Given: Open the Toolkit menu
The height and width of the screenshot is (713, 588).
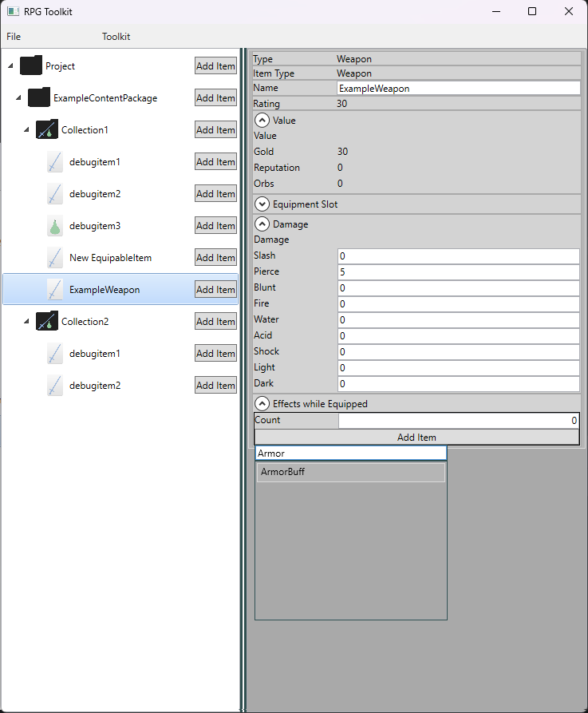Looking at the screenshot, I should [x=116, y=37].
